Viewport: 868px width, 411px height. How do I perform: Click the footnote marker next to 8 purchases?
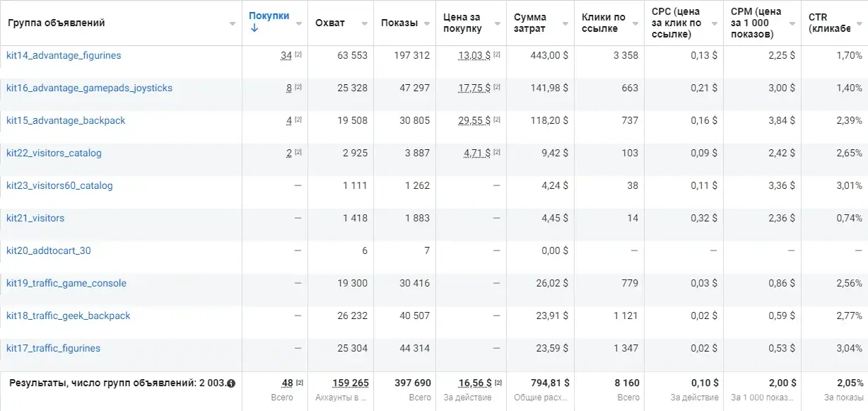pos(298,88)
